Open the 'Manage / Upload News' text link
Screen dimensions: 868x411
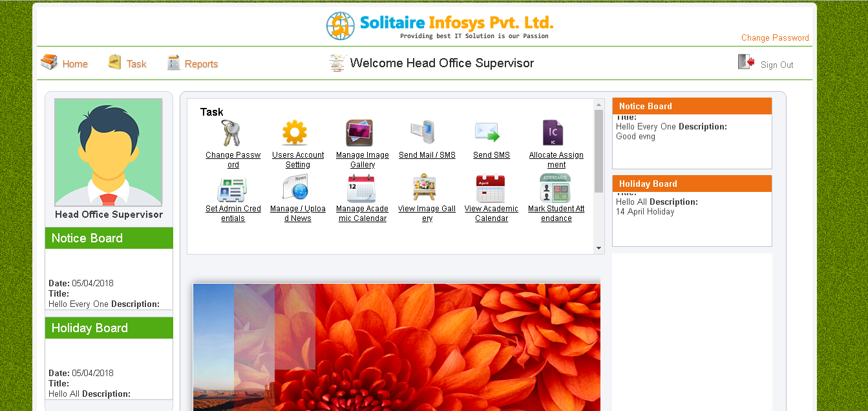pyautogui.click(x=298, y=213)
